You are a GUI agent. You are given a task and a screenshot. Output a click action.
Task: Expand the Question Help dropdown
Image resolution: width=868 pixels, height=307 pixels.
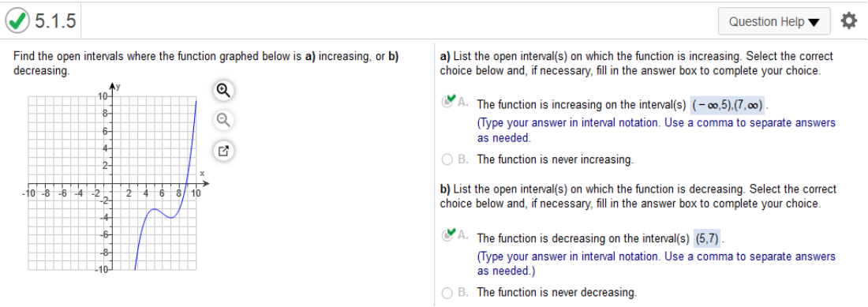point(773,21)
